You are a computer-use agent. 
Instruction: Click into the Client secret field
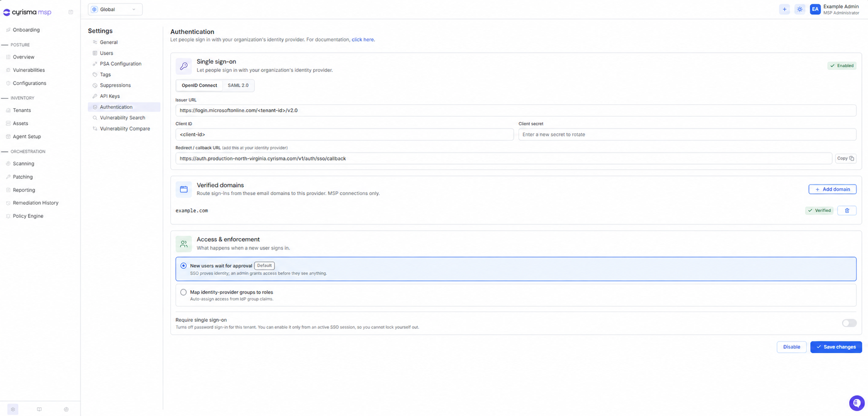(687, 135)
